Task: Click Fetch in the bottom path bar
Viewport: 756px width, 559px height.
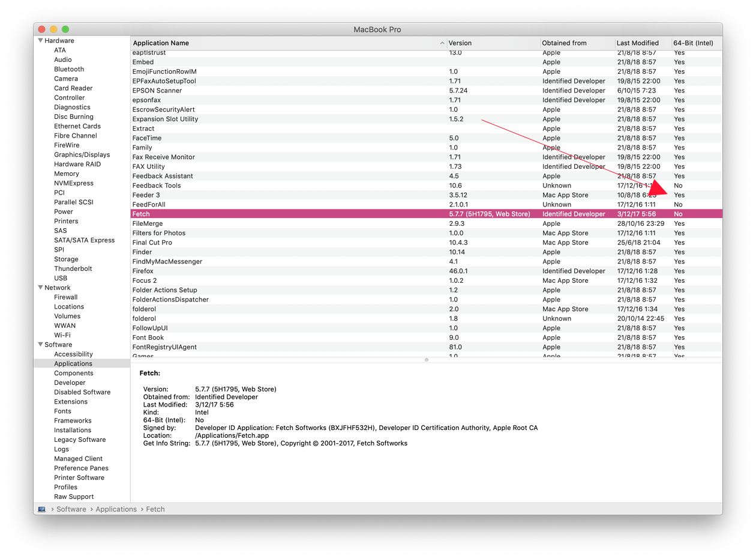Action: pyautogui.click(x=155, y=509)
